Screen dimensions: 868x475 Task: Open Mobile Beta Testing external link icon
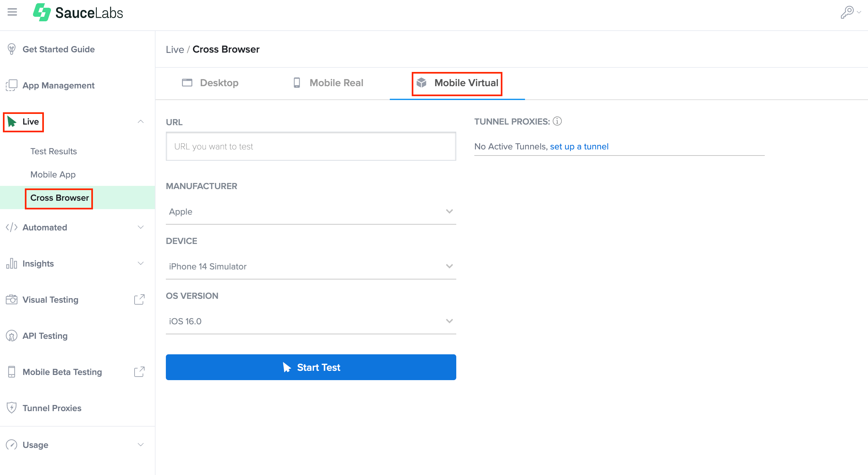(x=139, y=372)
